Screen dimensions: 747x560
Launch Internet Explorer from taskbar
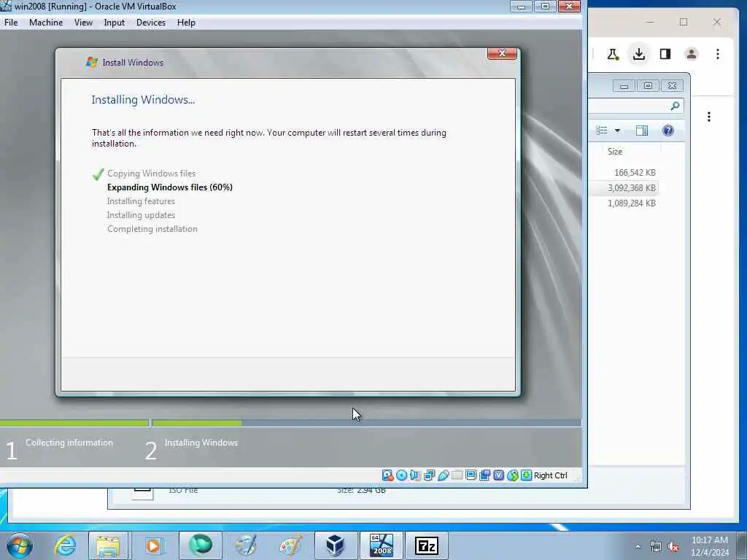click(x=65, y=545)
